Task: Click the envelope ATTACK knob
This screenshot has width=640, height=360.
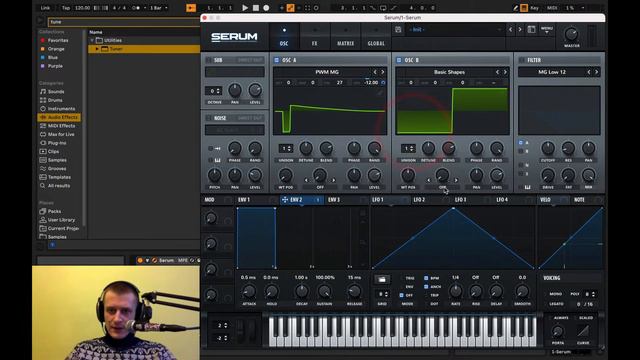Action: pos(249,291)
